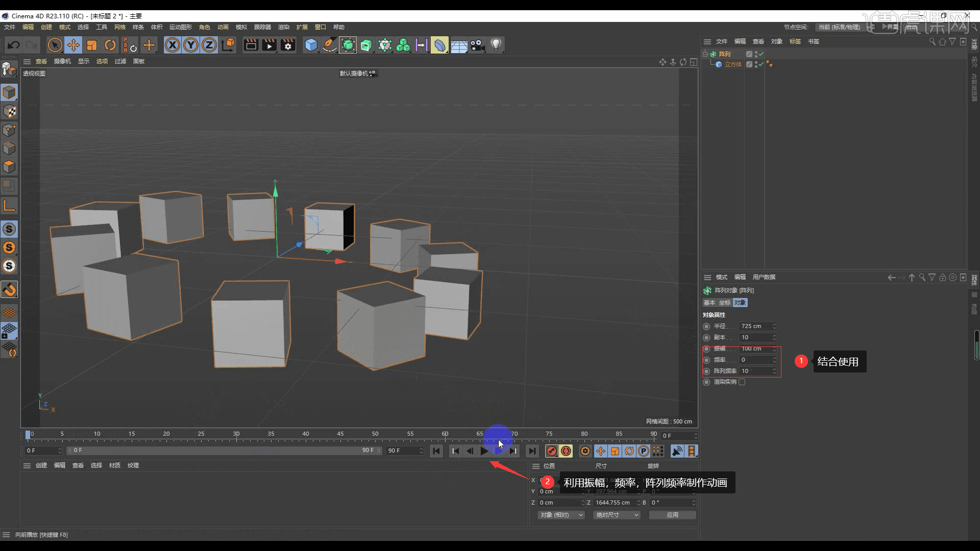This screenshot has width=980, height=551.
Task: Click the Undo icon in the toolbar
Action: click(13, 45)
